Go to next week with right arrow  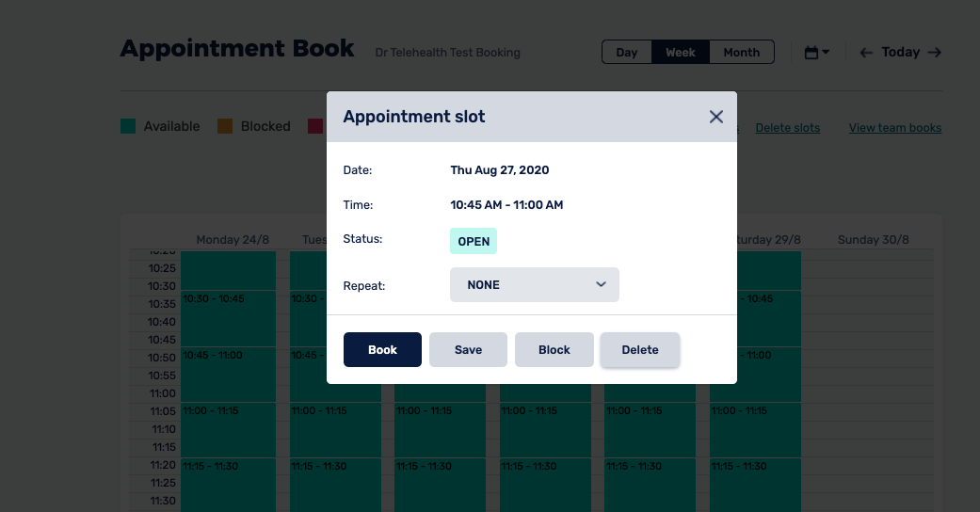[934, 53]
